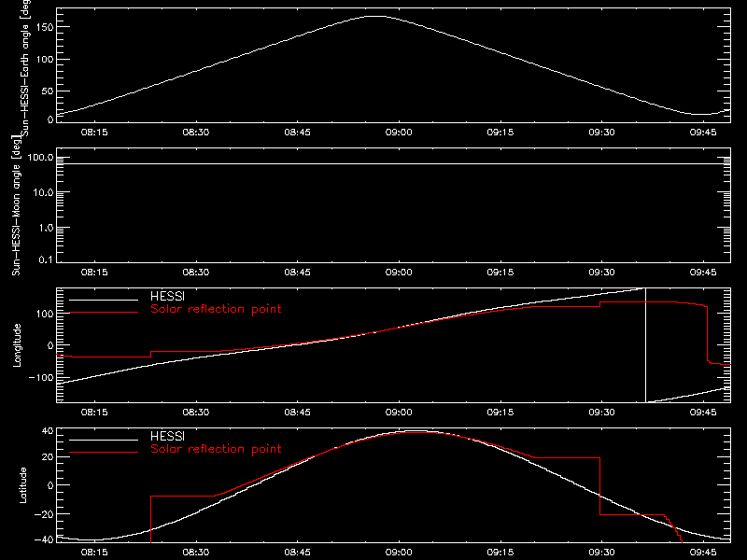Select the 0.1 tick label on Moon angle plot

click(46, 259)
